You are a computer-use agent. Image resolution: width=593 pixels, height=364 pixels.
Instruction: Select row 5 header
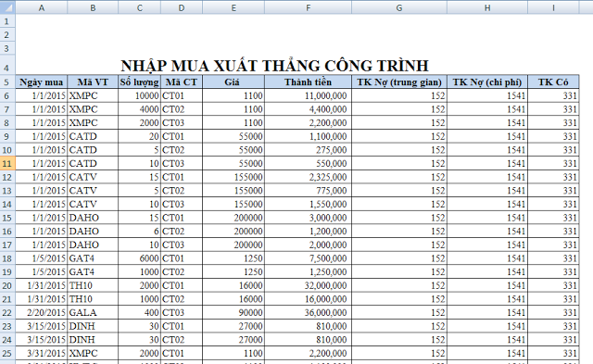7,82
